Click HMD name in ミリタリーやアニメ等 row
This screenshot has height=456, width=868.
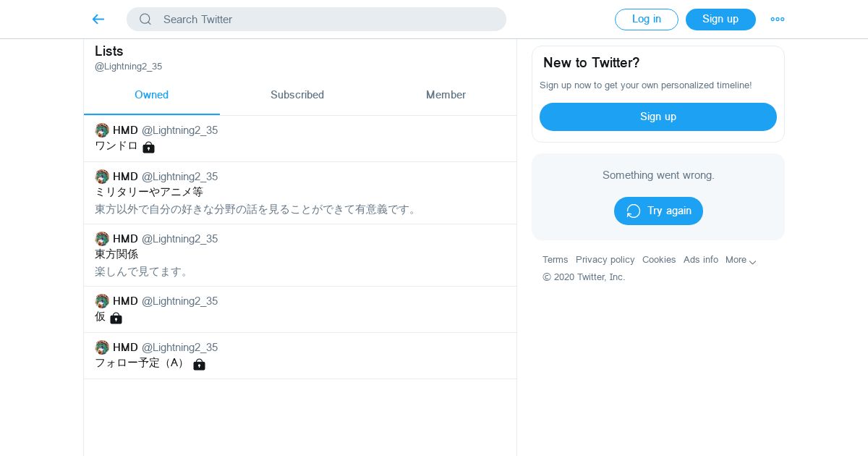(125, 177)
